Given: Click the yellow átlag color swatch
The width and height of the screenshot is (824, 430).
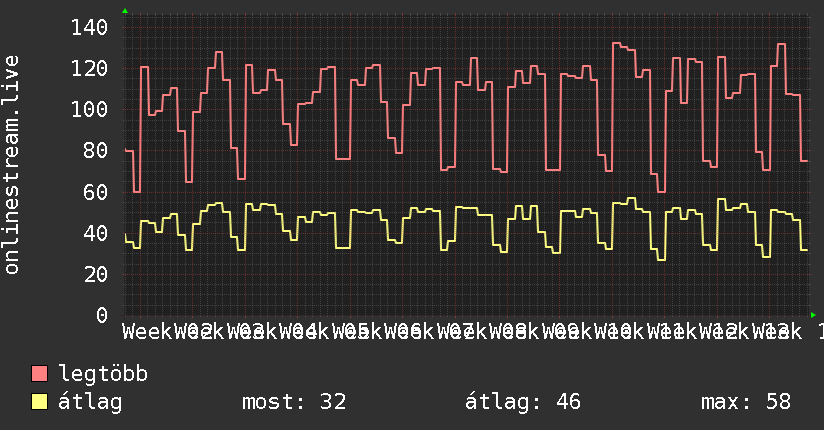Looking at the screenshot, I should 39,402.
